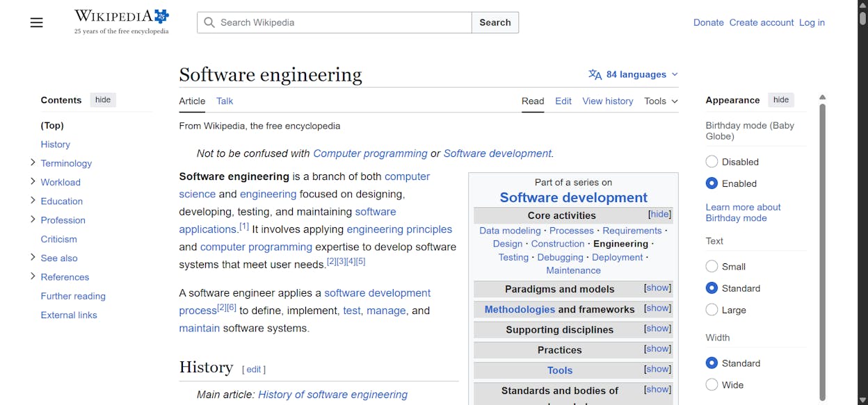The height and width of the screenshot is (405, 868).
Task: Show Supporting disciplines section
Action: point(657,328)
